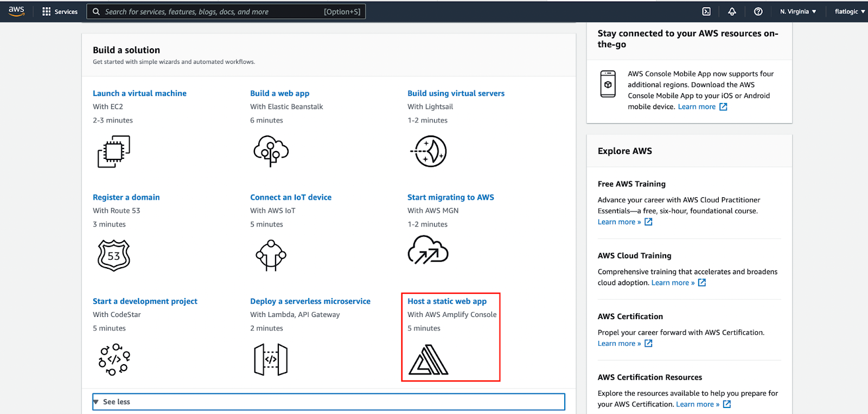This screenshot has width=868, height=414.
Task: Open Connect an IoT device link
Action: 291,197
